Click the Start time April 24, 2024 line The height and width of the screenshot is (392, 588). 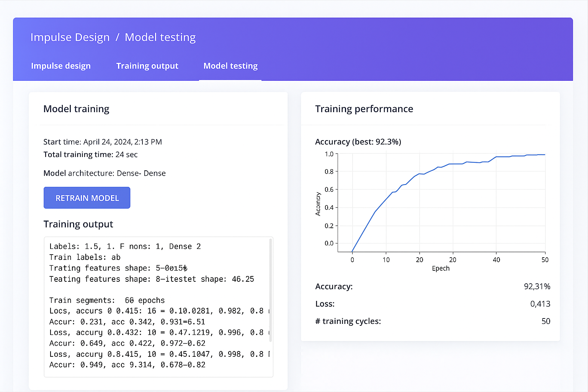point(103,142)
